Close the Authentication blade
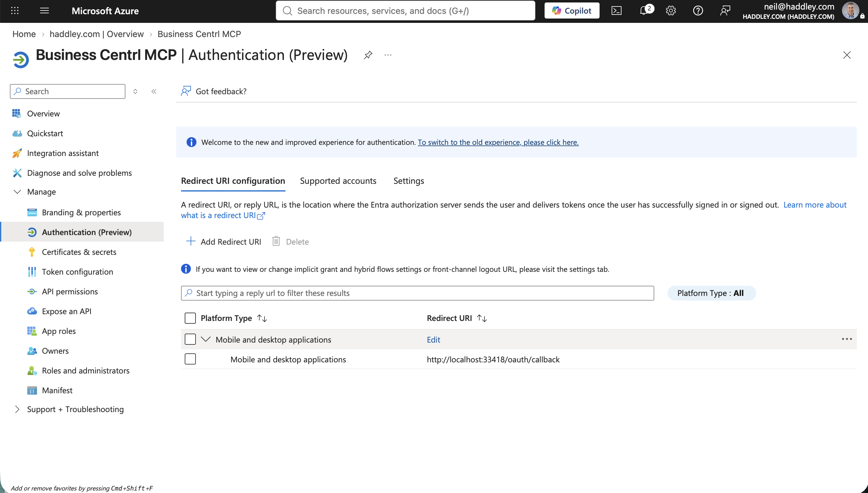 click(x=847, y=55)
